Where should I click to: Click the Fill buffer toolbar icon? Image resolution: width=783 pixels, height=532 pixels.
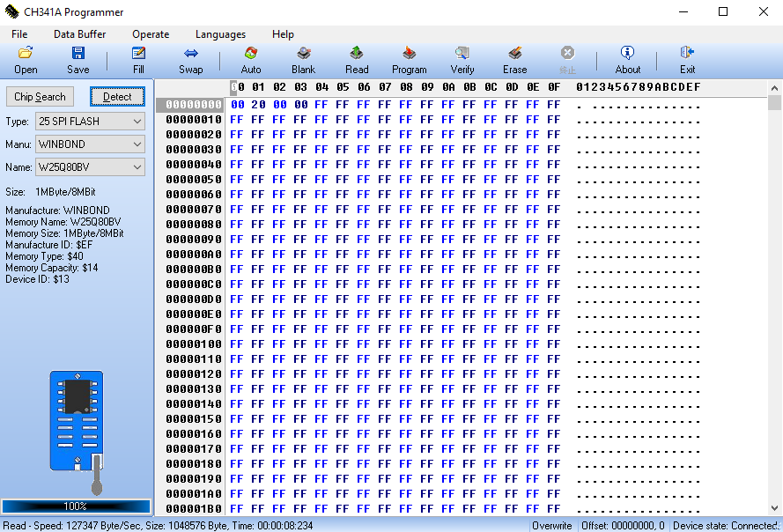click(138, 60)
